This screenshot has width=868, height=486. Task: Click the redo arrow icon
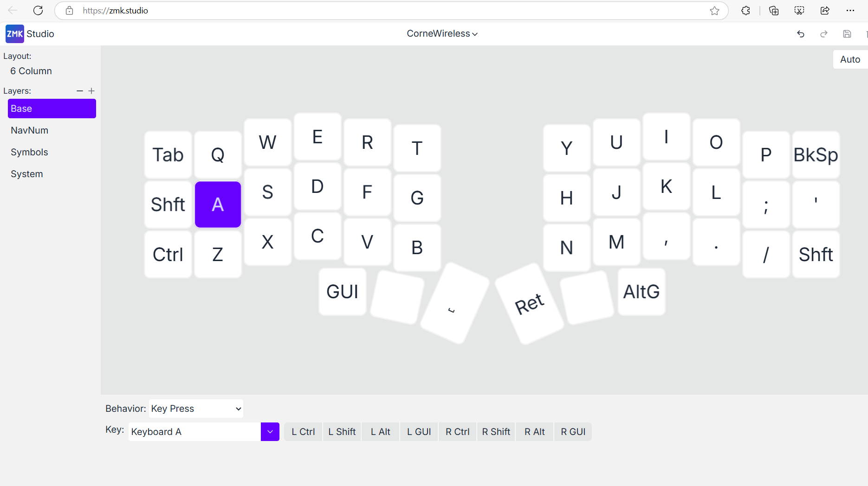(x=824, y=34)
